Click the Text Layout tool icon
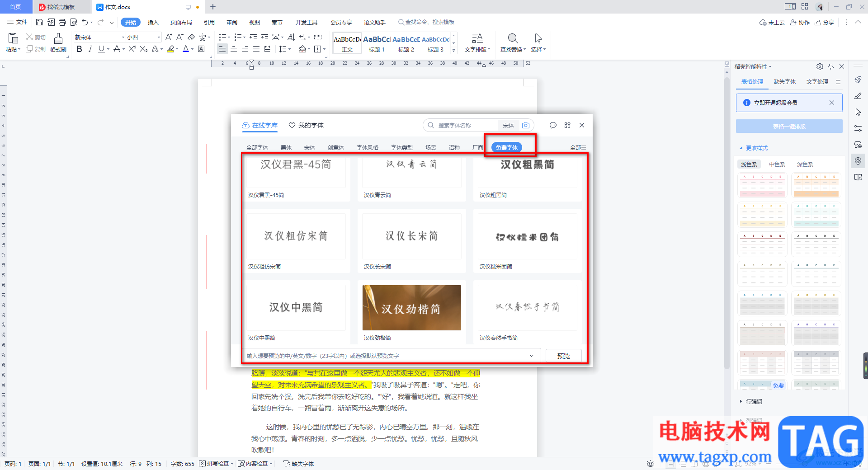Screen dimensions: 868x470 pyautogui.click(x=477, y=38)
